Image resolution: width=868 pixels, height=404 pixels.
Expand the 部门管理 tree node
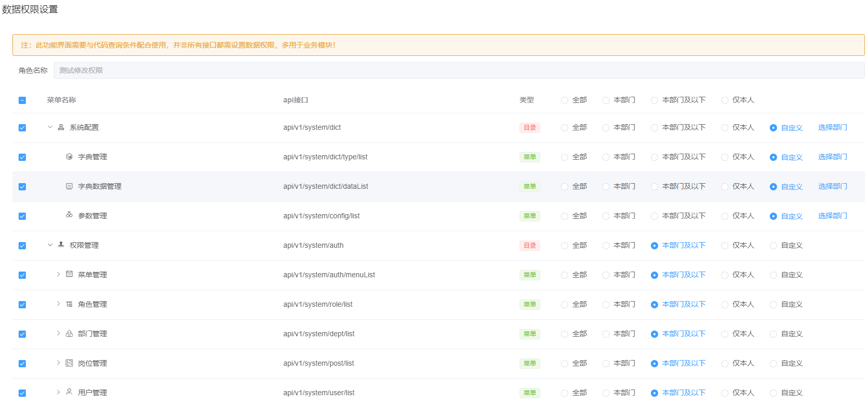[x=58, y=333]
